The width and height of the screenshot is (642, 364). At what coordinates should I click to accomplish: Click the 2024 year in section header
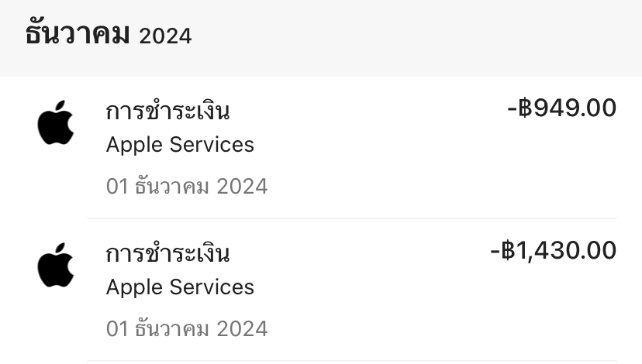pos(165,36)
